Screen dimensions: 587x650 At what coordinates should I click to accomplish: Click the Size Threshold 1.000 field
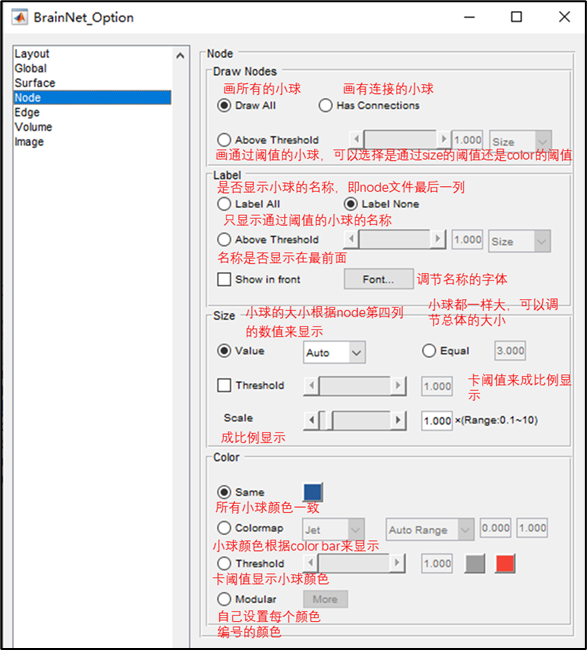coord(437,386)
